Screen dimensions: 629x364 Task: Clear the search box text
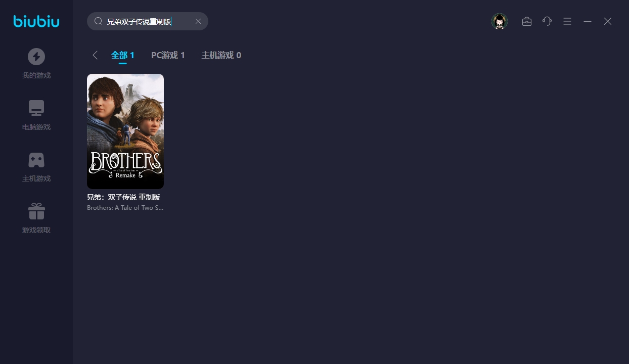coord(198,21)
